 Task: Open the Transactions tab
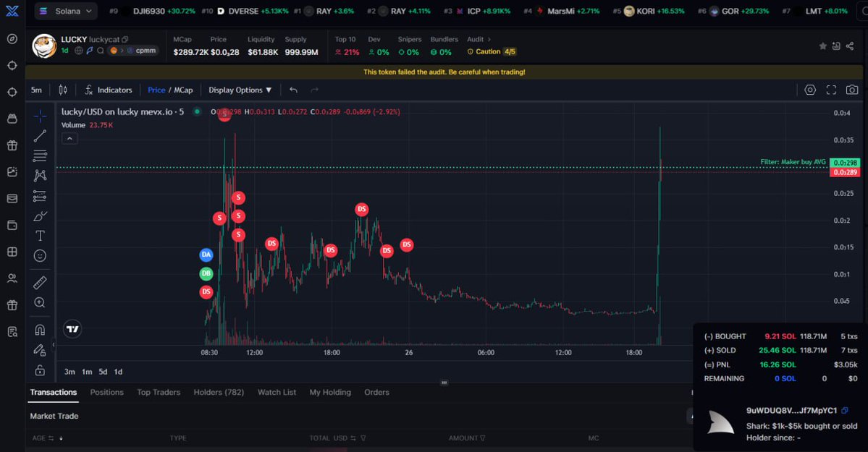53,392
